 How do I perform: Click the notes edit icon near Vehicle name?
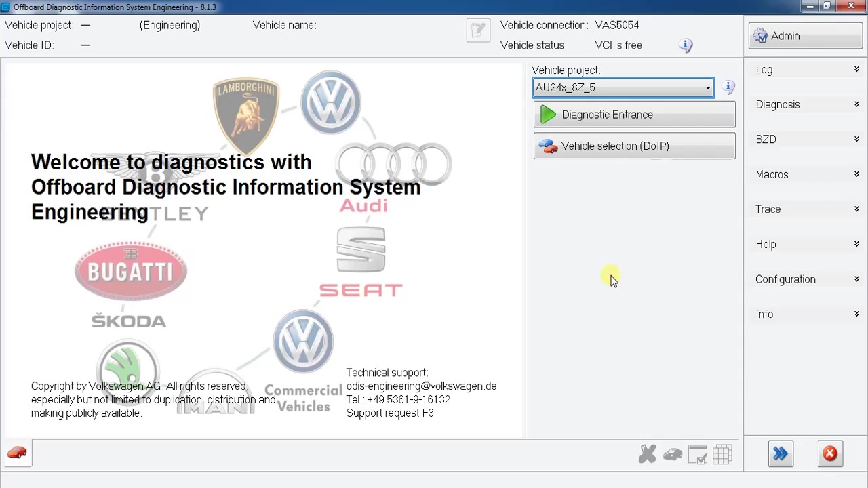(478, 30)
